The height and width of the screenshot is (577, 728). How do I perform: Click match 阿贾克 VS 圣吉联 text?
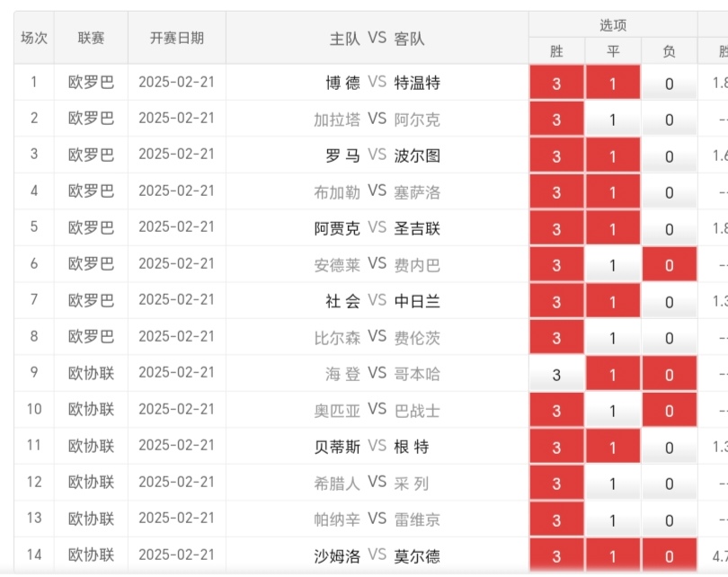[x=377, y=228]
